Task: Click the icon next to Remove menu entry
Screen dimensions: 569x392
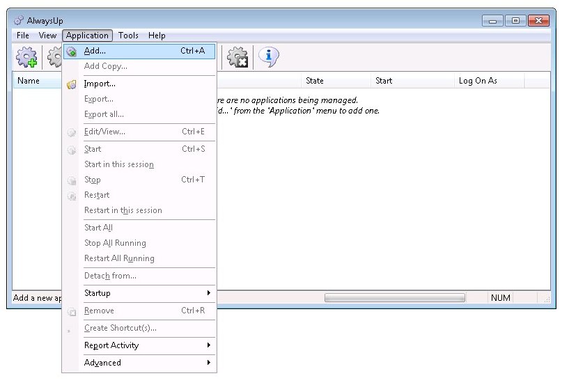Action: pyautogui.click(x=72, y=311)
